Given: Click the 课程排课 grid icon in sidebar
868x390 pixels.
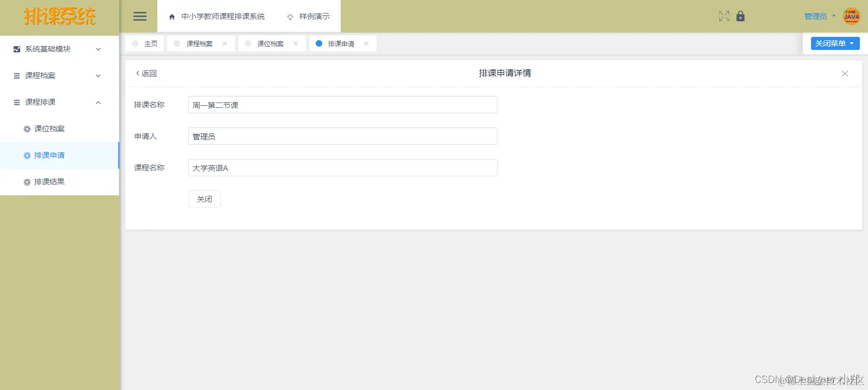Looking at the screenshot, I should click(17, 103).
